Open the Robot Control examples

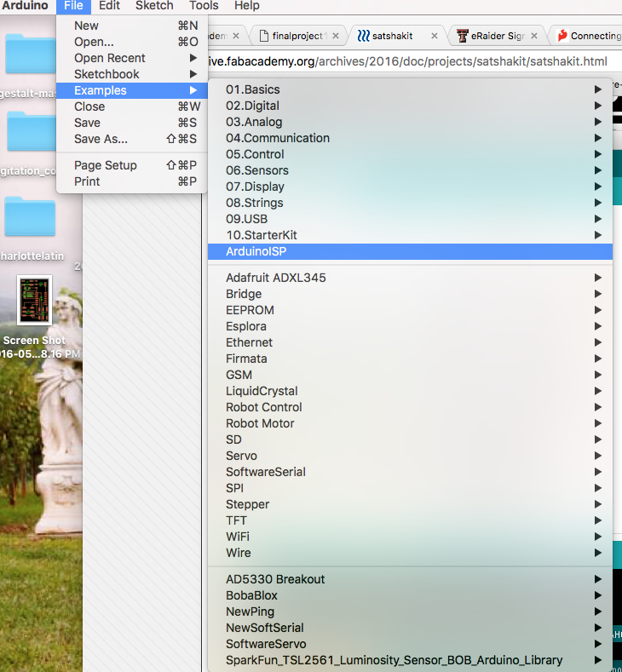coord(410,408)
